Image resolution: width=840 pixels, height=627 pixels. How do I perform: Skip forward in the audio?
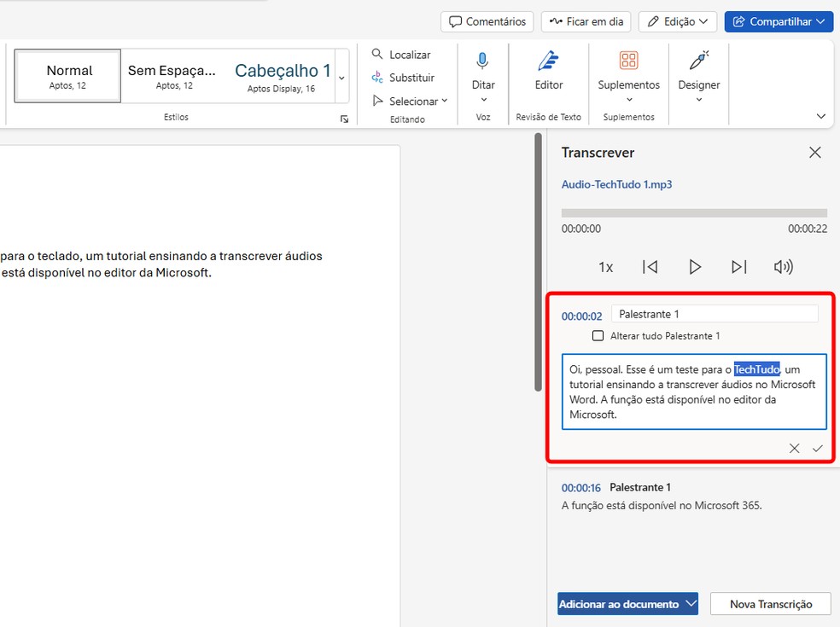738,267
